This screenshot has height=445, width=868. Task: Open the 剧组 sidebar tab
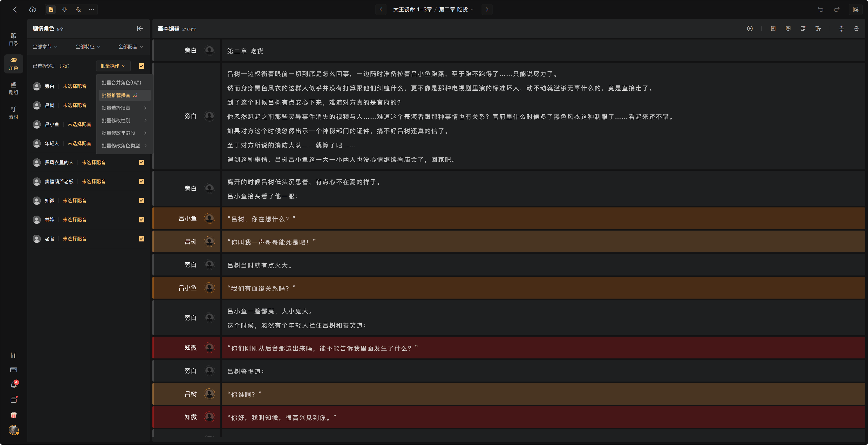pos(14,88)
